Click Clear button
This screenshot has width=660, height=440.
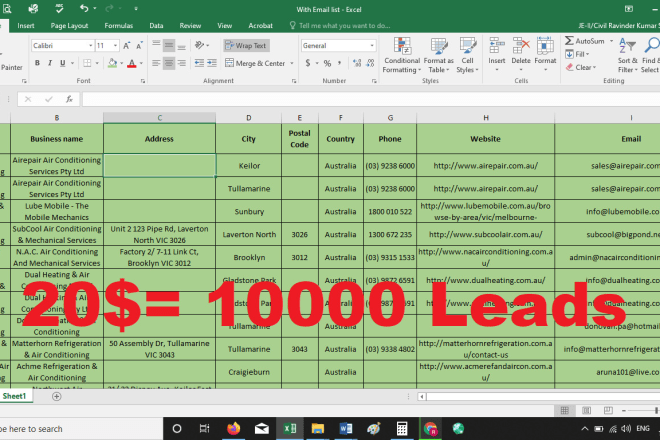581,67
